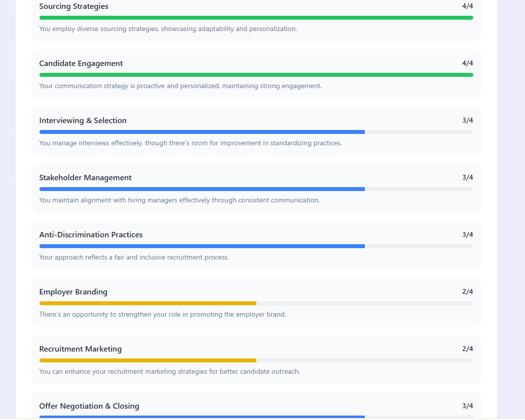Click the green Candidate Engagement progress bar

click(x=256, y=75)
